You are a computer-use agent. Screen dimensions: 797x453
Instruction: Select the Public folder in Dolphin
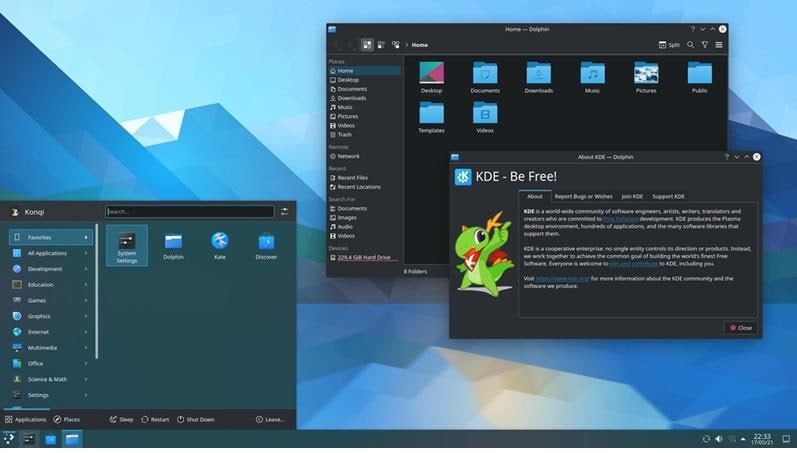pyautogui.click(x=699, y=77)
